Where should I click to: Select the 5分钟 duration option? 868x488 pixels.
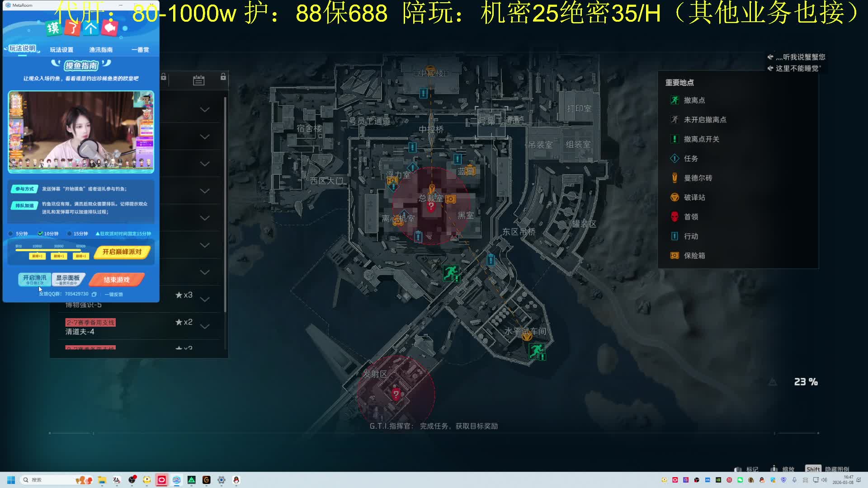click(11, 234)
